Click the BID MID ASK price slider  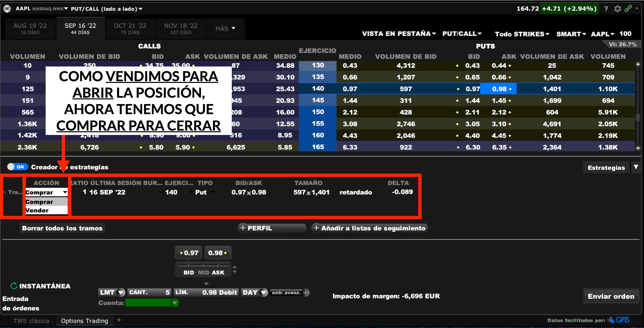point(203,269)
